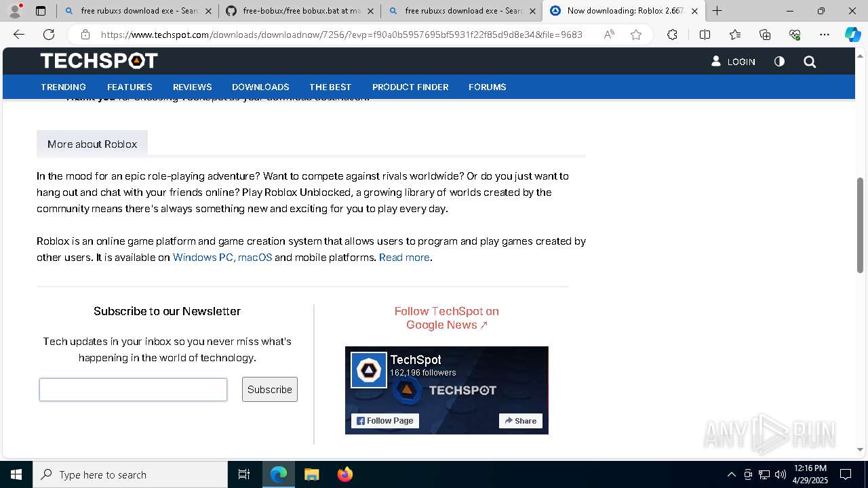
Task: Follow the 'macOS' link
Action: (255, 258)
